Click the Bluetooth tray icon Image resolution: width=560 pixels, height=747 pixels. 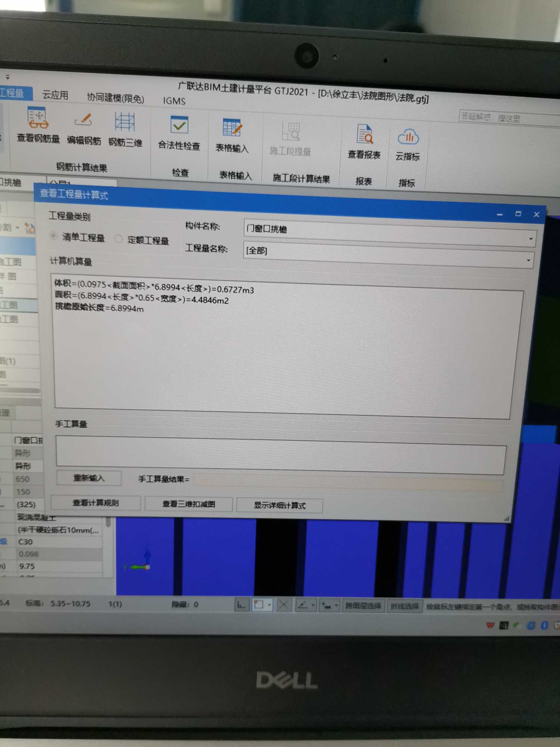[x=544, y=625]
